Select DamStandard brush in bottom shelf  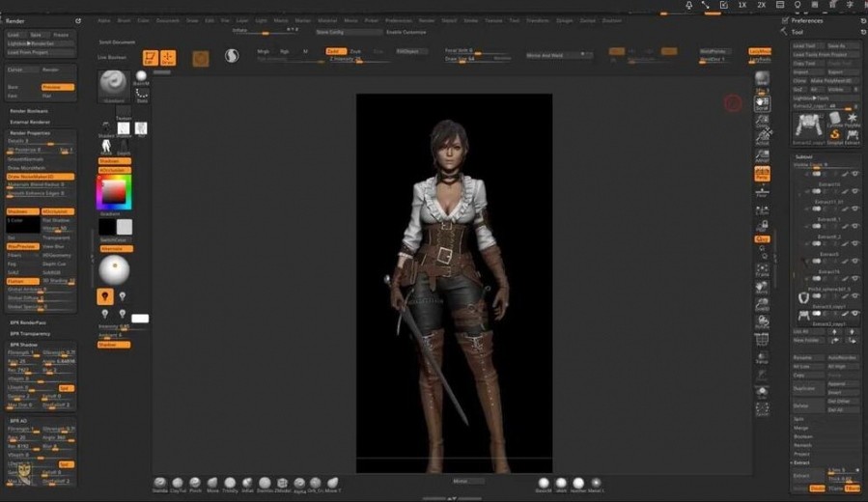click(x=265, y=484)
